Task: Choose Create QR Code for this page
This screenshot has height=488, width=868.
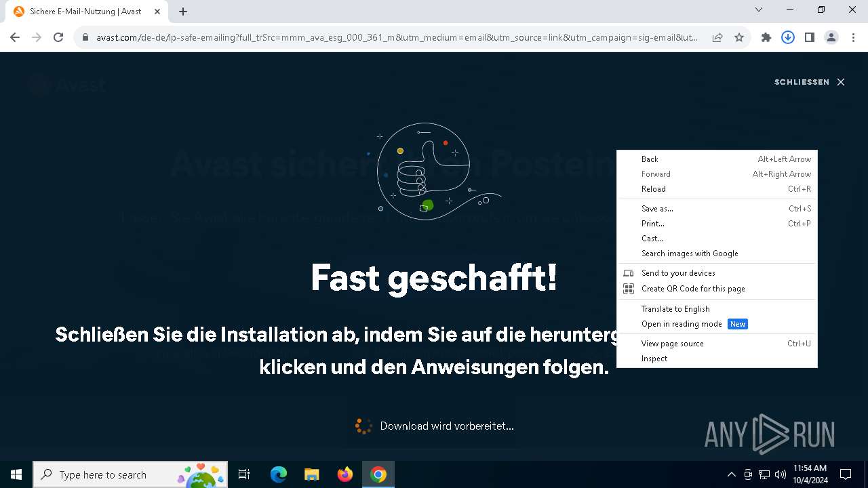Action: 717,289
